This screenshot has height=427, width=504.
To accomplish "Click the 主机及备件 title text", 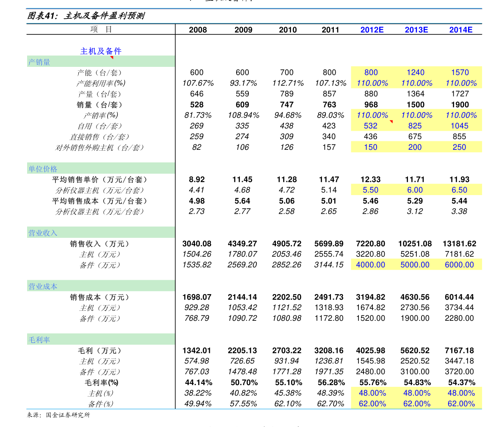I will (x=101, y=51).
